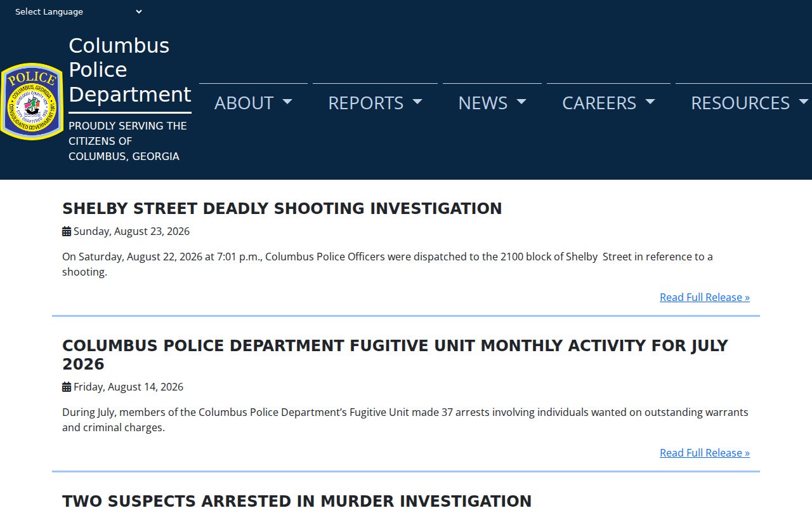Click calendar icon beside Friday, August 14, 2026
812x508 pixels.
(x=67, y=387)
